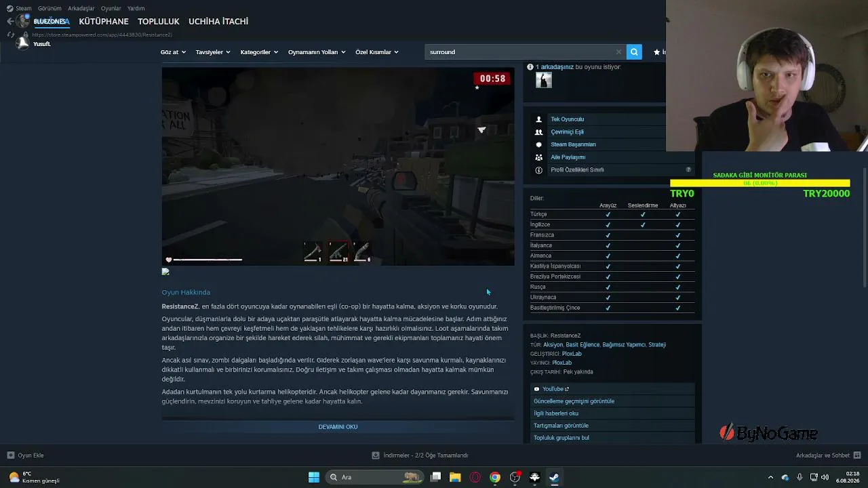
Task: Click the online co-op players icon
Action: pos(539,132)
